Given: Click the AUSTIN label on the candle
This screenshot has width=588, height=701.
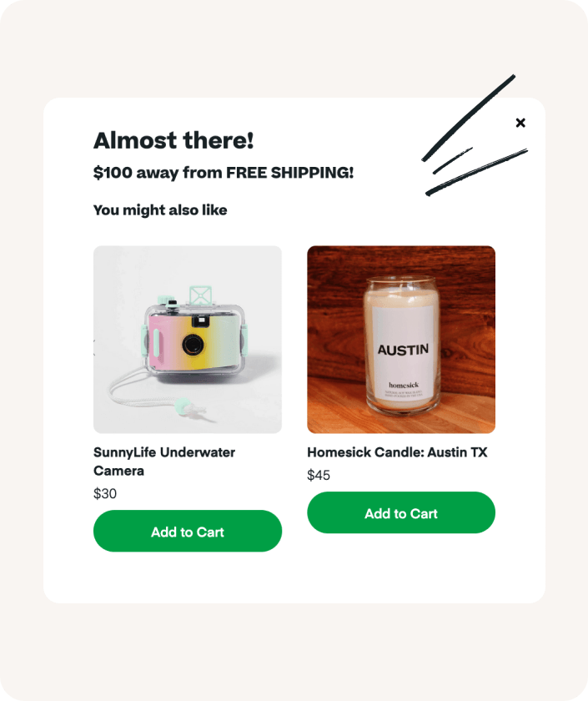Looking at the screenshot, I should click(403, 350).
